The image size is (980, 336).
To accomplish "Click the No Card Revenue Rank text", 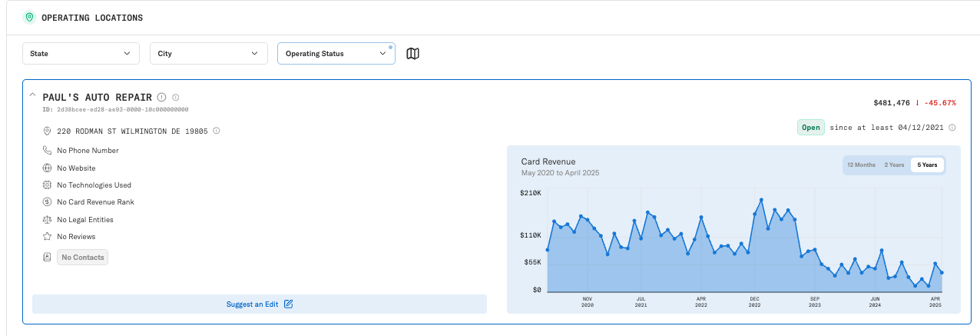I will [96, 202].
